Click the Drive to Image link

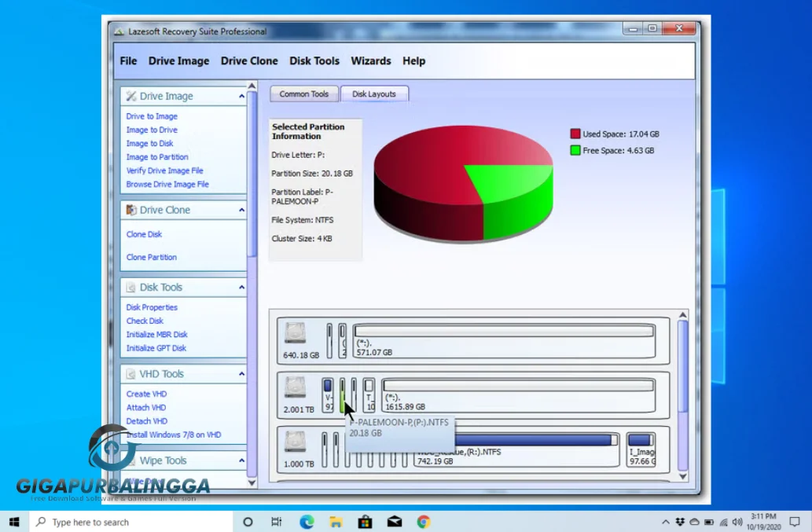click(x=152, y=116)
